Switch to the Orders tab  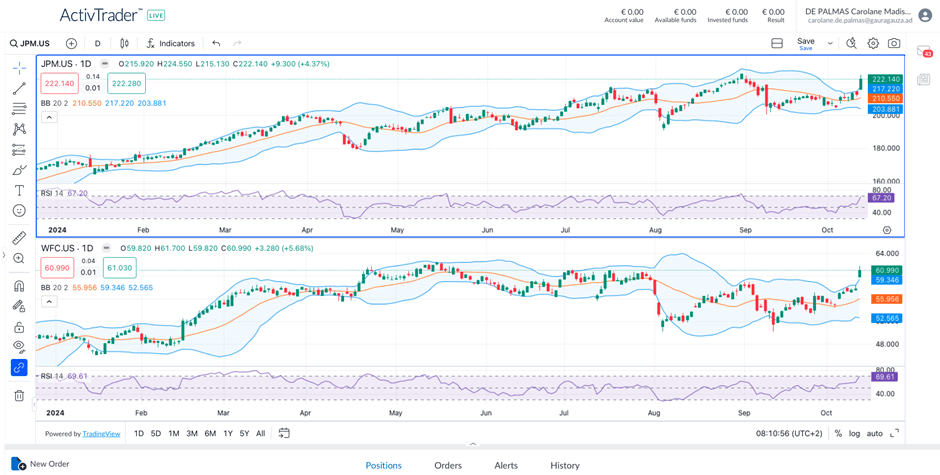click(x=448, y=465)
